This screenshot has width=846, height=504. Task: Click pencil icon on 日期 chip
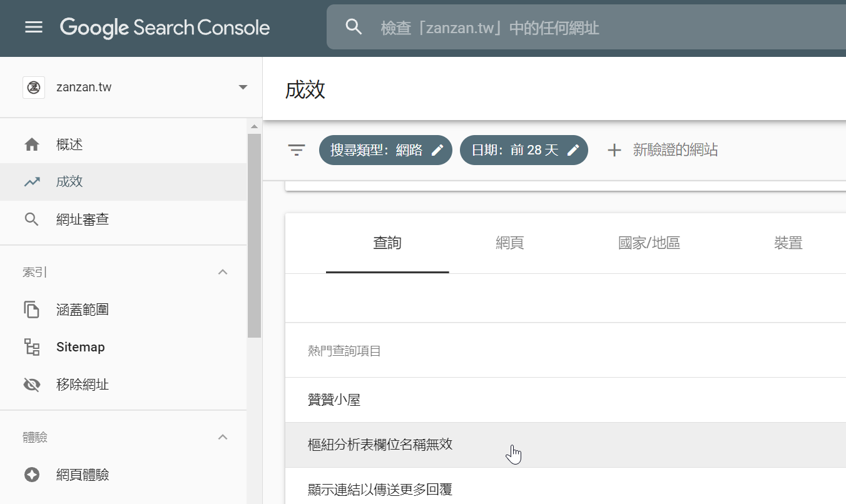pos(573,150)
